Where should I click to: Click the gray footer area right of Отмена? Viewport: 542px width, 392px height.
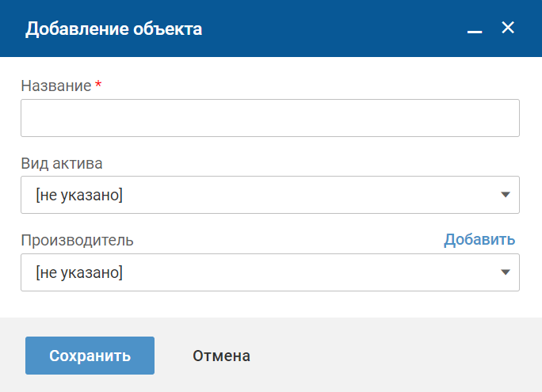coord(396,356)
